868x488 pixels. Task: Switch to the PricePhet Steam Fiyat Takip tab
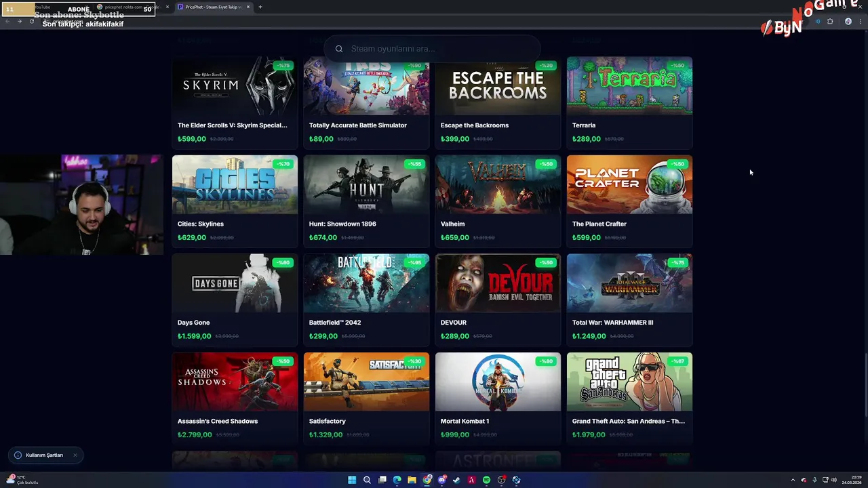point(214,7)
